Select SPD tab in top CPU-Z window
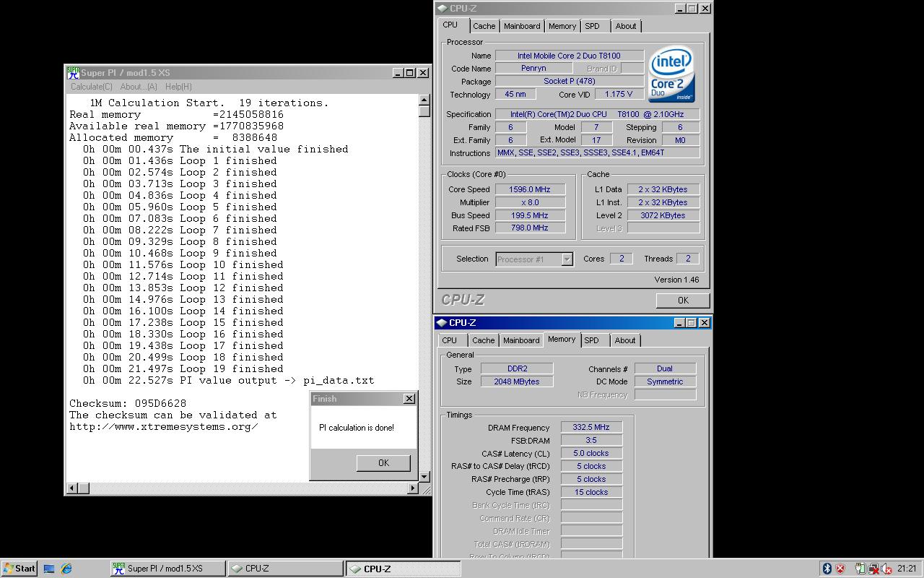 593,26
